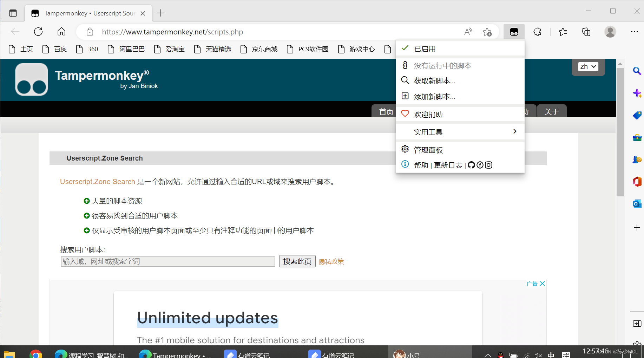Open the PC9软件园 bookmark

308,49
